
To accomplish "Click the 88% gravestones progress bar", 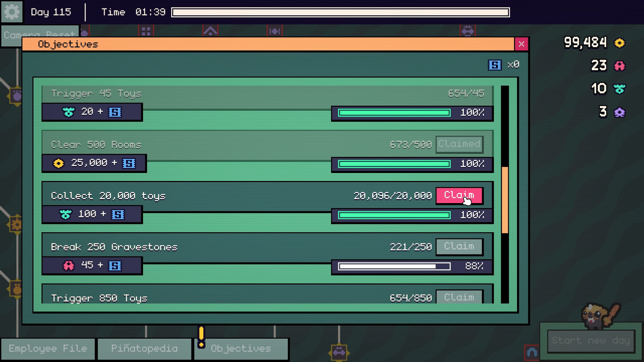I will [x=394, y=266].
